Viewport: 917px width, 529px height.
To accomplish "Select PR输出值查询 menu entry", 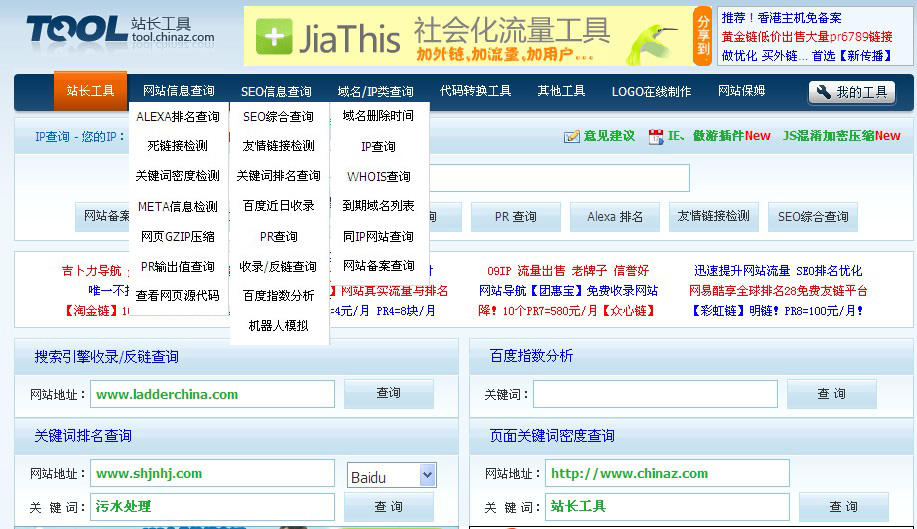I will [178, 267].
